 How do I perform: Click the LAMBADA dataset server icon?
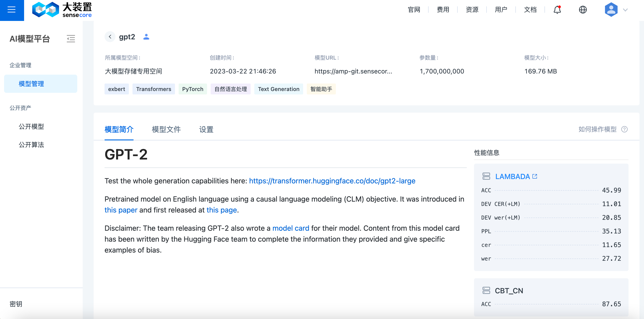point(486,176)
